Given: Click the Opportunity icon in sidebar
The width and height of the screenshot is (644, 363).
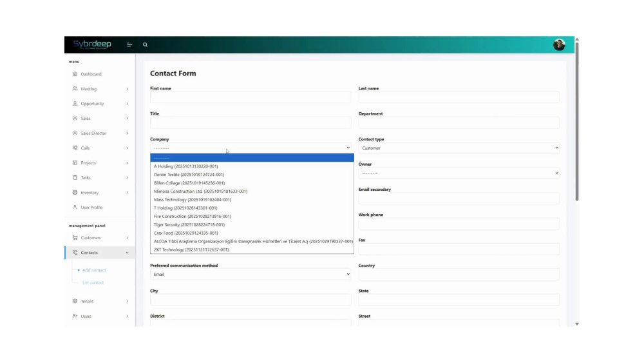Looking at the screenshot, I should [x=75, y=104].
